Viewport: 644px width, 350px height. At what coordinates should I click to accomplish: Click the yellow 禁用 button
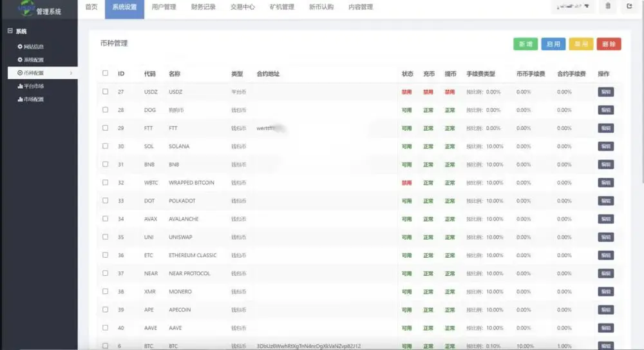(581, 44)
